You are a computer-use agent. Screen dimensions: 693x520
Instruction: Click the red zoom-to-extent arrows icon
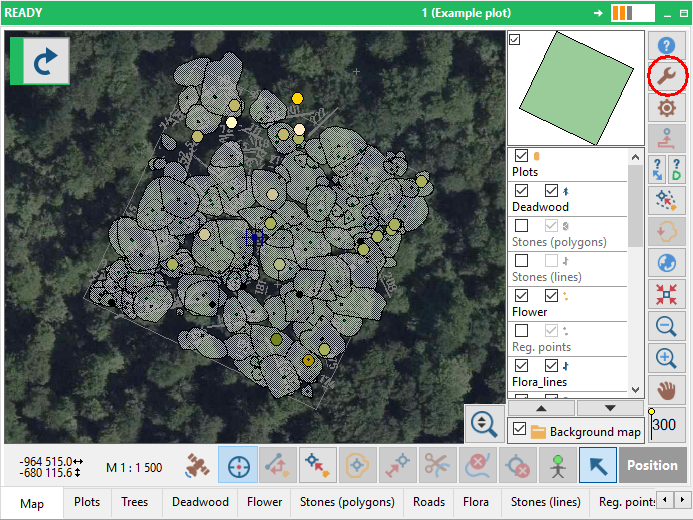pos(667,294)
